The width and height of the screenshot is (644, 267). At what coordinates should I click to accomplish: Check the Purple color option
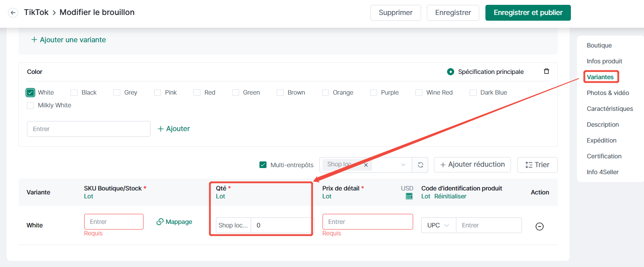tap(374, 92)
